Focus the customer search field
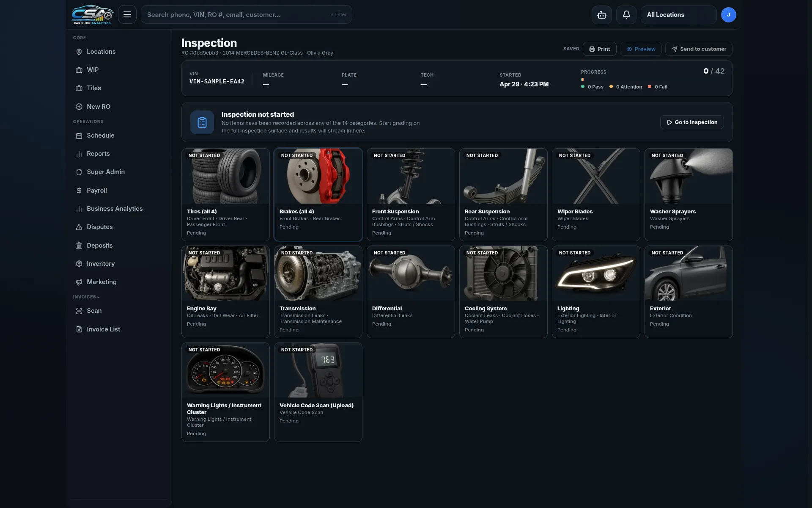Image resolution: width=812 pixels, height=508 pixels. coord(246,14)
